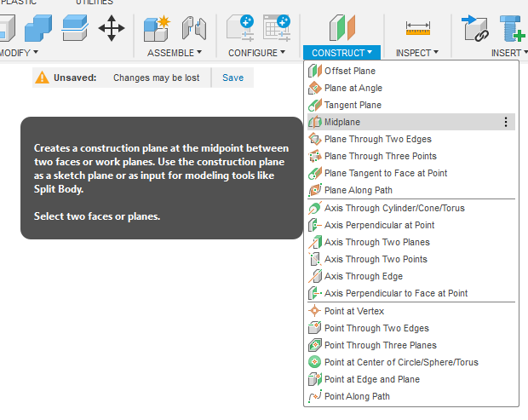Screen dimensions: 528x420
Task: Collapse the CONSTRUCT dropdown menu
Action: tap(342, 53)
